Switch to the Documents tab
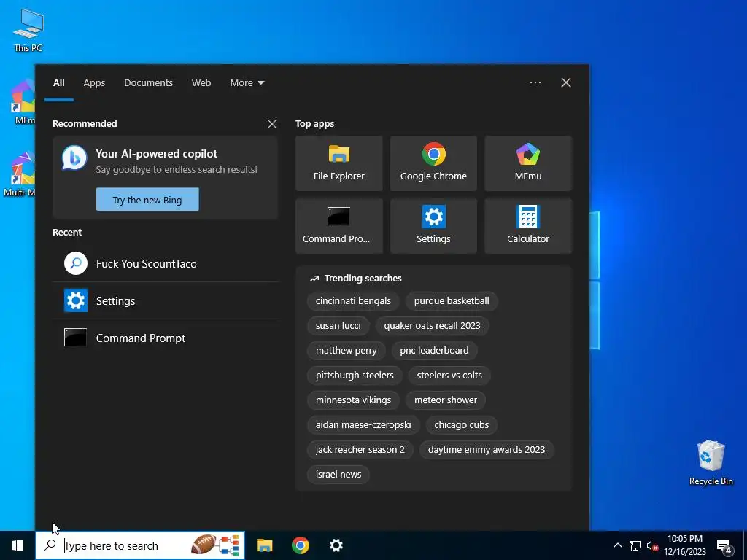The width and height of the screenshot is (747, 560). tap(148, 83)
